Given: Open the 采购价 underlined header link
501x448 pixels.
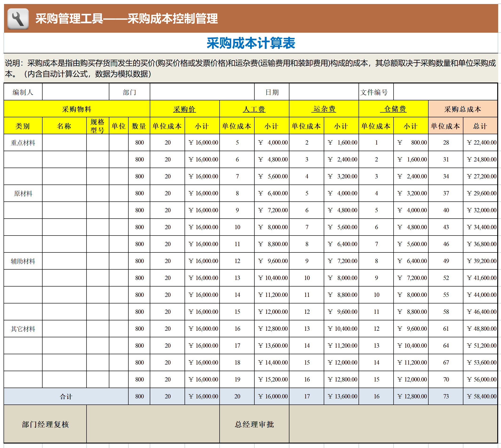Looking at the screenshot, I should tap(184, 109).
